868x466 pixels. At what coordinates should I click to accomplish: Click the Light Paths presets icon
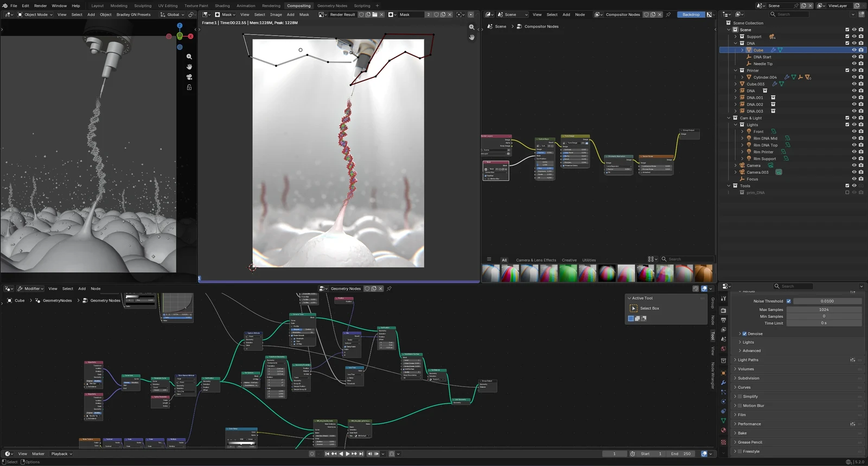click(x=853, y=360)
